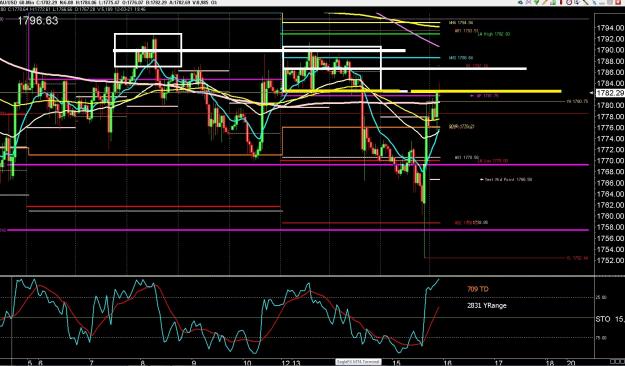Click date label 17 on the time axis
625x366 pixels.
[x=499, y=362]
